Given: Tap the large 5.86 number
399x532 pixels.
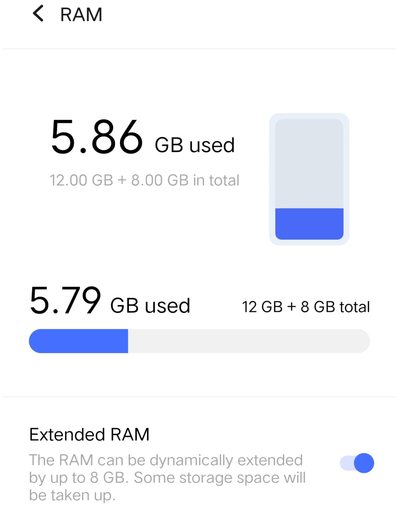Looking at the screenshot, I should click(x=97, y=137).
